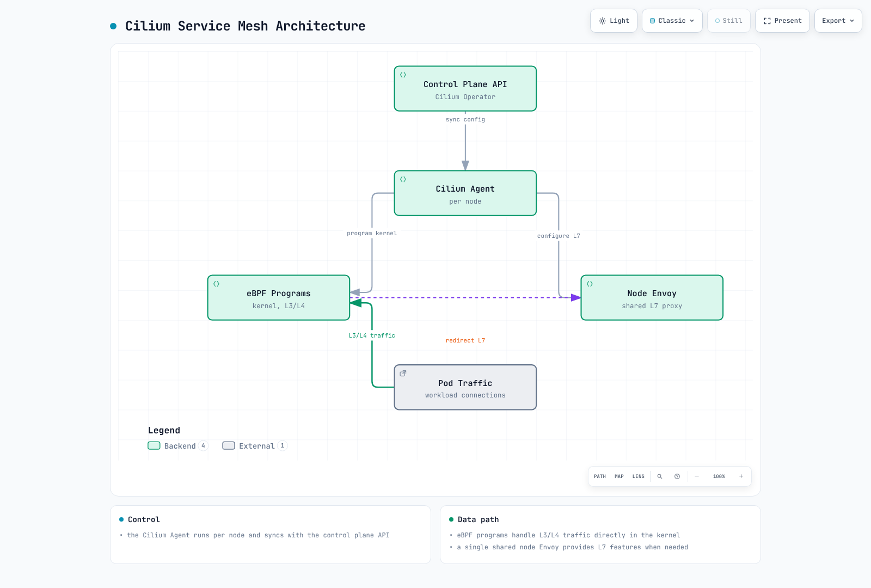This screenshot has width=871, height=588.
Task: Toggle the Backend legend swatch
Action: click(154, 446)
